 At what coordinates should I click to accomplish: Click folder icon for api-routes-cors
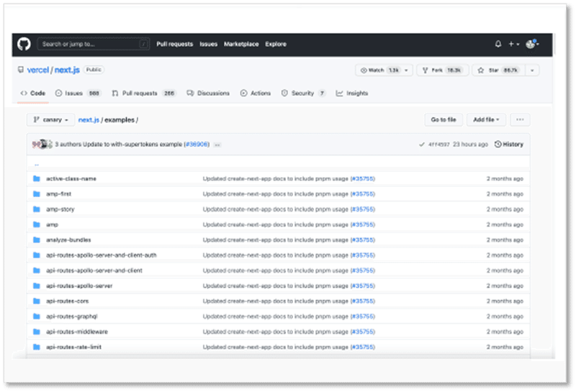tap(37, 301)
